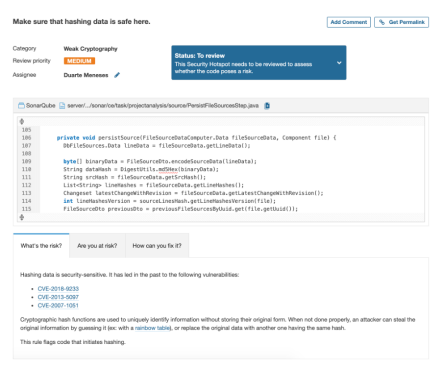Click the pencil icon to edit assignee
This screenshot has width=441, height=369.
[117, 75]
